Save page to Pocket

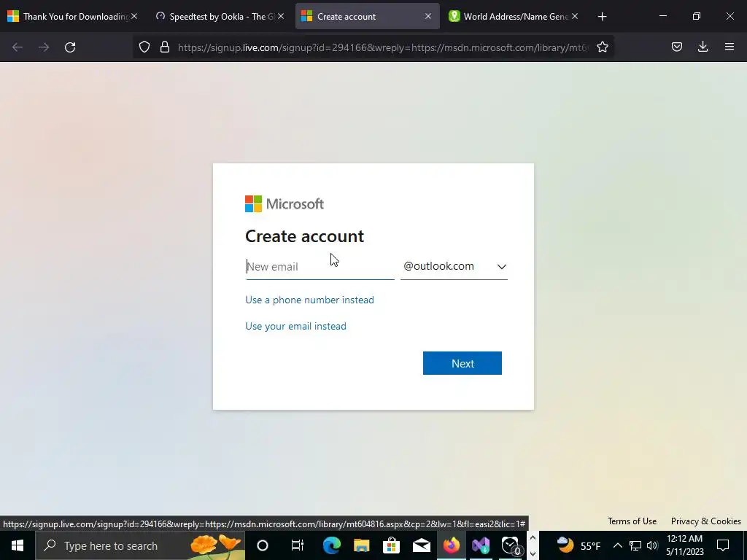(676, 47)
